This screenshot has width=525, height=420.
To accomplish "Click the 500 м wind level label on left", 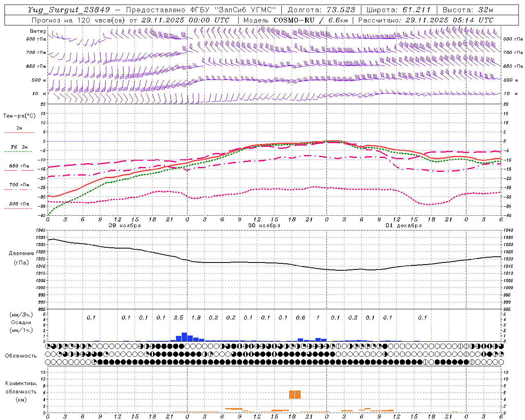I will click(x=39, y=80).
